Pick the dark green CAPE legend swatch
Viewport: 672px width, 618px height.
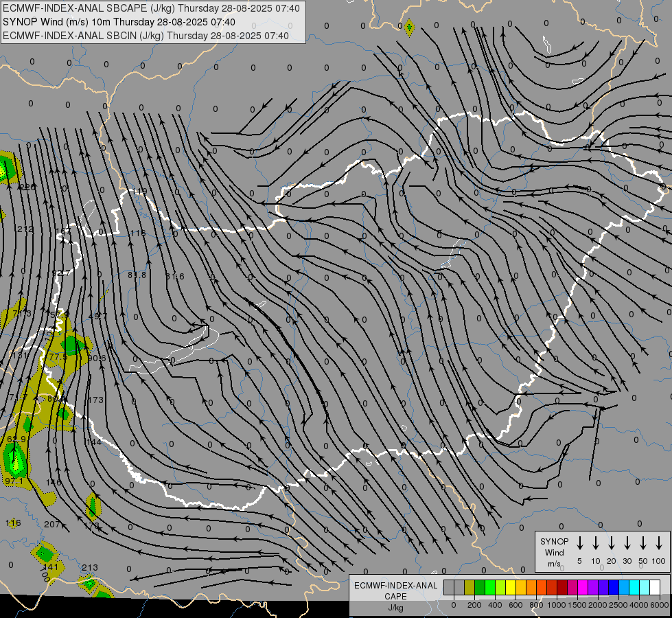coord(480,588)
